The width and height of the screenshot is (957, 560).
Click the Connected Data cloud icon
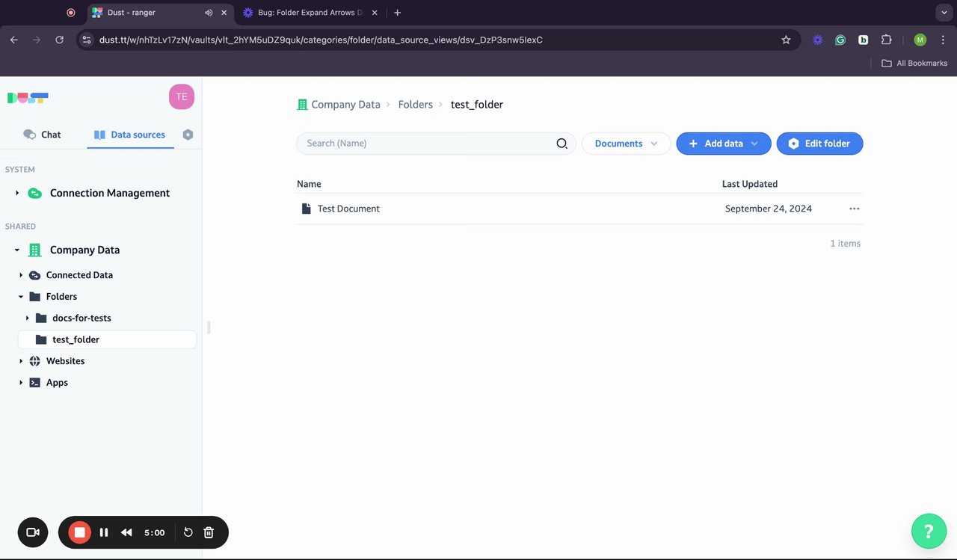tap(34, 275)
